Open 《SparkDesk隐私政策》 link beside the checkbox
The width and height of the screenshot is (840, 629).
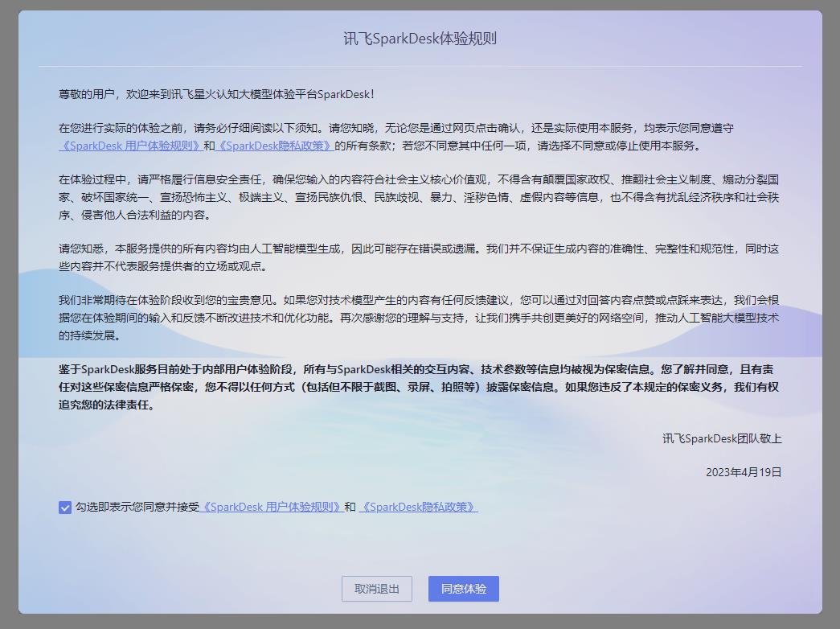[418, 508]
